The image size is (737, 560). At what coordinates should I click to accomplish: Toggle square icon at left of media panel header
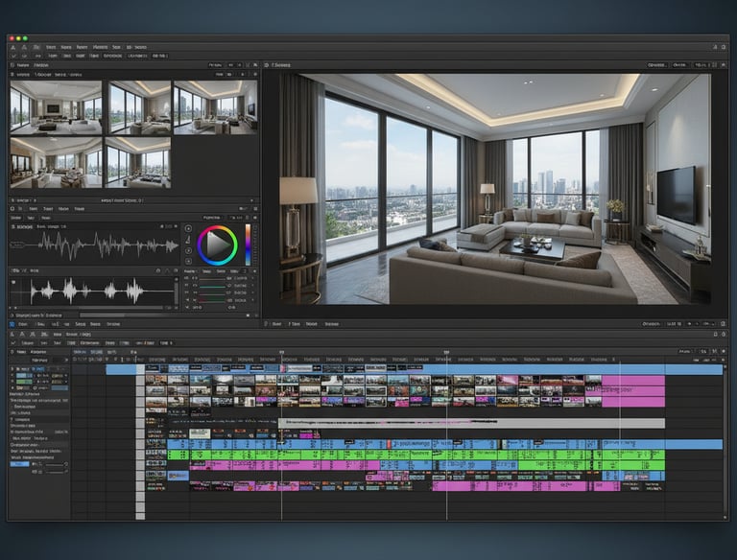pyautogui.click(x=12, y=65)
